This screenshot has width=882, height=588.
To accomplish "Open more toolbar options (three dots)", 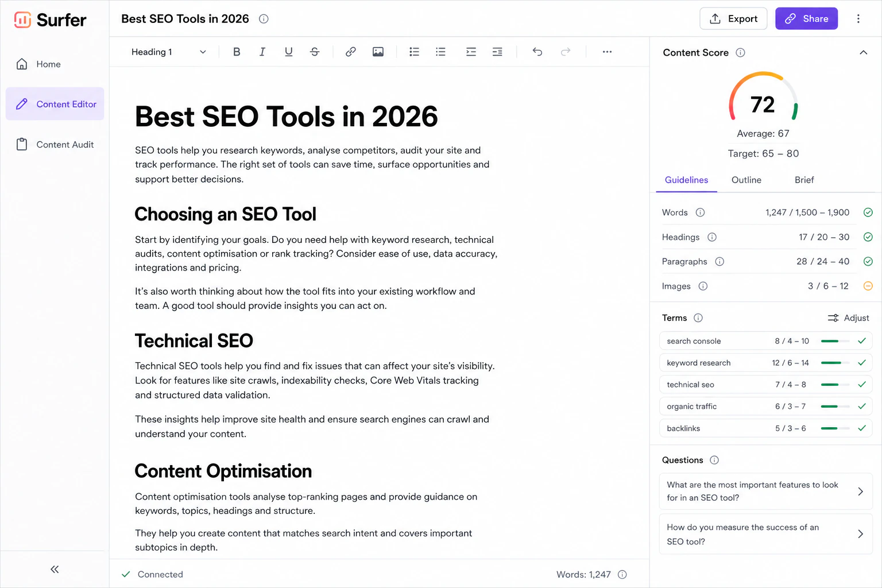I will [x=607, y=52].
